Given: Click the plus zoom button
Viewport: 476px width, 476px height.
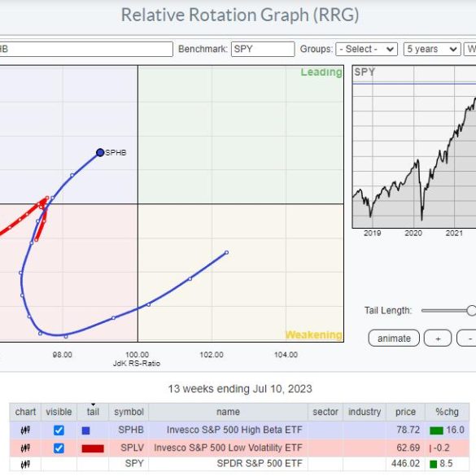Looking at the screenshot, I should (438, 338).
